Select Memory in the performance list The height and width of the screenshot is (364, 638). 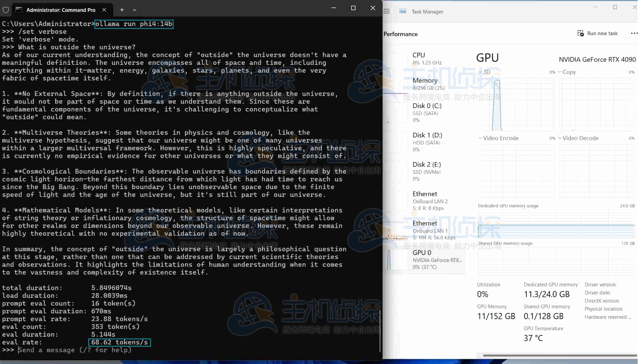[x=428, y=84]
